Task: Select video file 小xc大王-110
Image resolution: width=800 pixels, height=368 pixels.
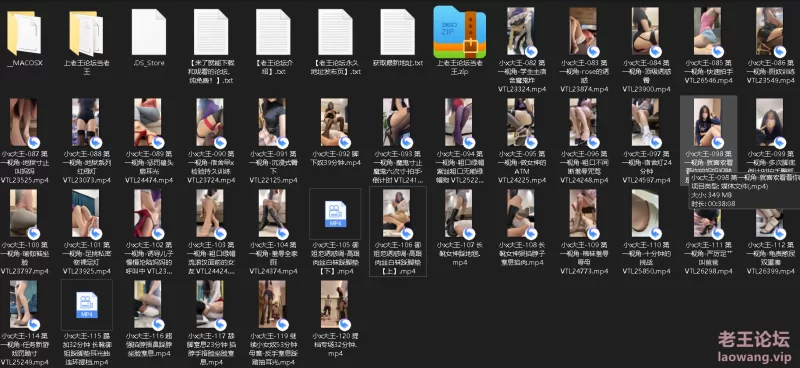Action: pos(646,214)
